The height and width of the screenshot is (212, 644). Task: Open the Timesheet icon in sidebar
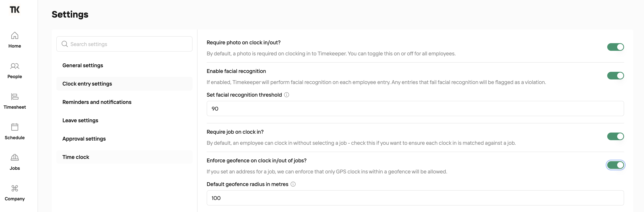[x=15, y=96]
